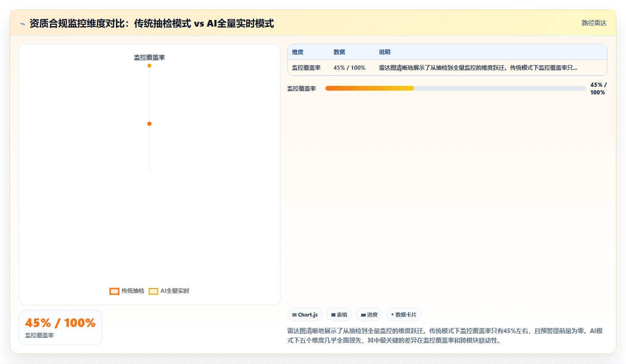This screenshot has width=626, height=364.
Task: Toggle the AI全量实时 legend swatch
Action: pos(153,291)
